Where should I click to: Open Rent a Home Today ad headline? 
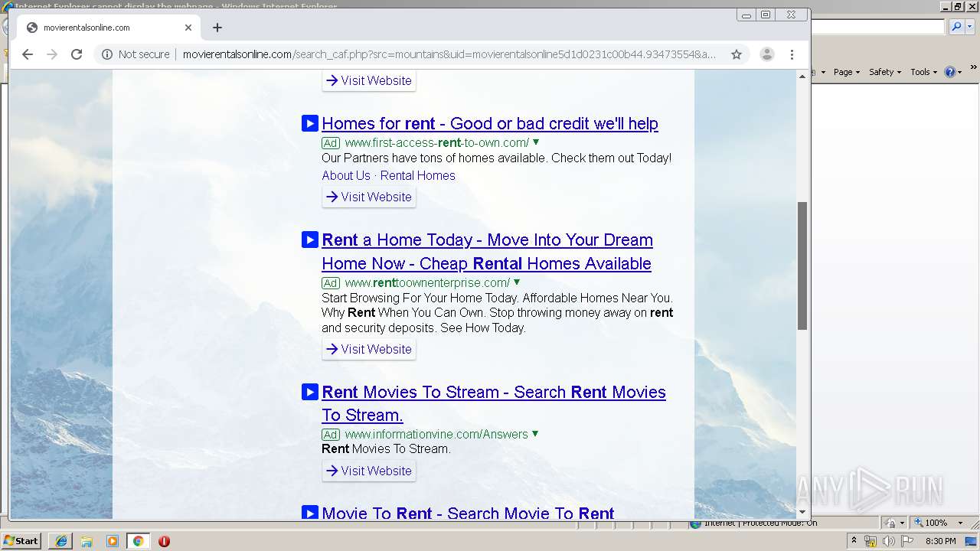coord(488,252)
